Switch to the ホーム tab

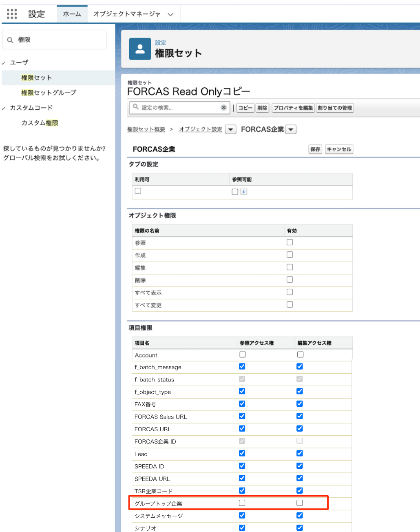[x=72, y=14]
